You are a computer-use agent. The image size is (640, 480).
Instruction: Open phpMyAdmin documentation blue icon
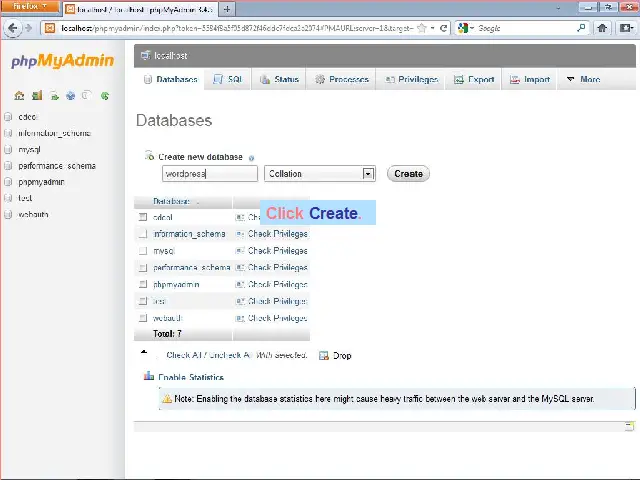coord(71,96)
